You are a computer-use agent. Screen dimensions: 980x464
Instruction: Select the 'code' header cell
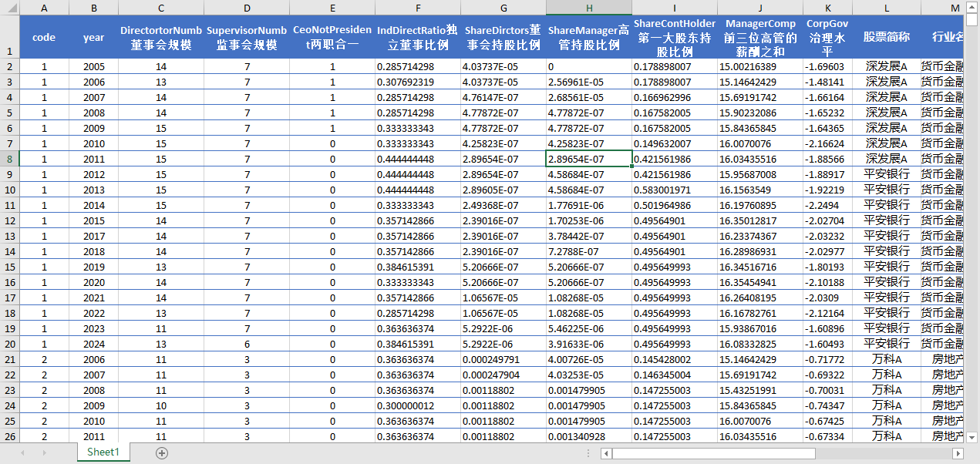[44, 37]
